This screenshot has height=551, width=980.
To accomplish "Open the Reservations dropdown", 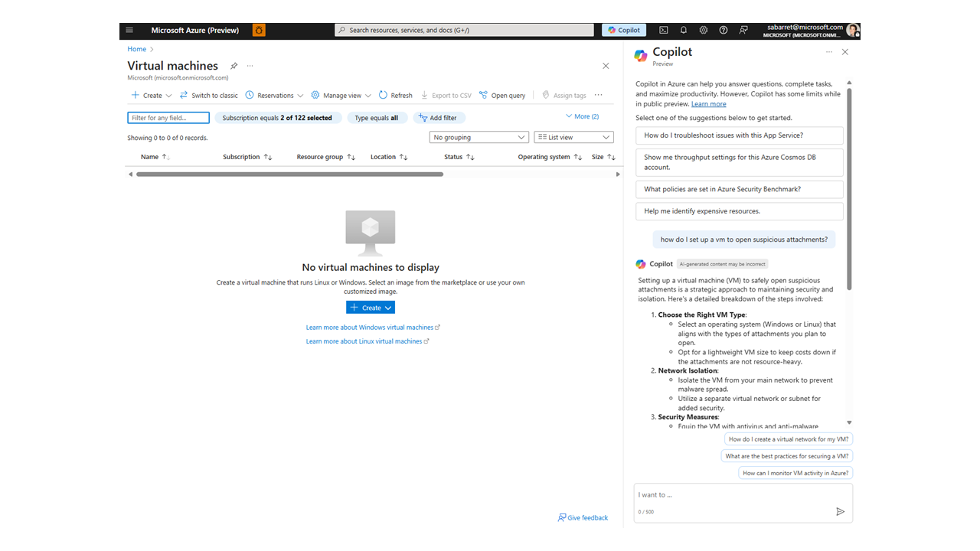I will pyautogui.click(x=274, y=95).
